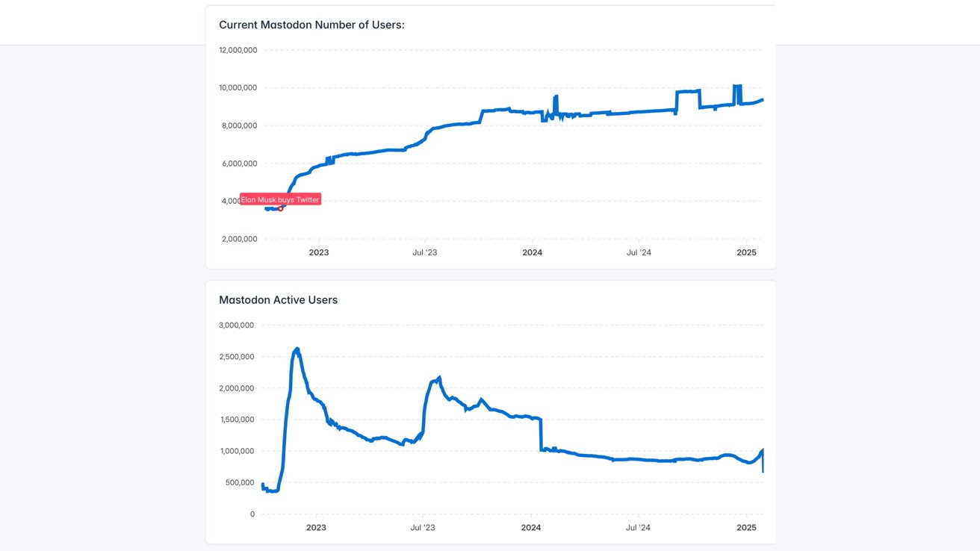Click Jul '24 on the Number of Users chart
The width and height of the screenshot is (980, 551).
coord(639,252)
